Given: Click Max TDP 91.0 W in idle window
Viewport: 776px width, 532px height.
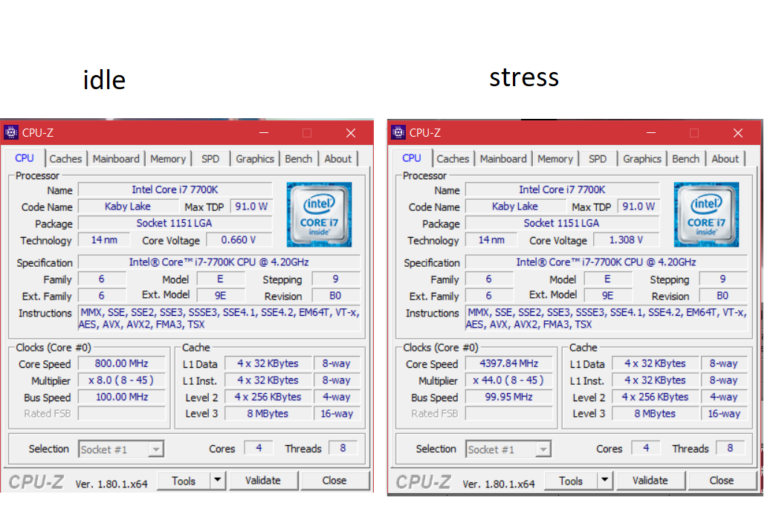Looking at the screenshot, I should click(x=251, y=207).
